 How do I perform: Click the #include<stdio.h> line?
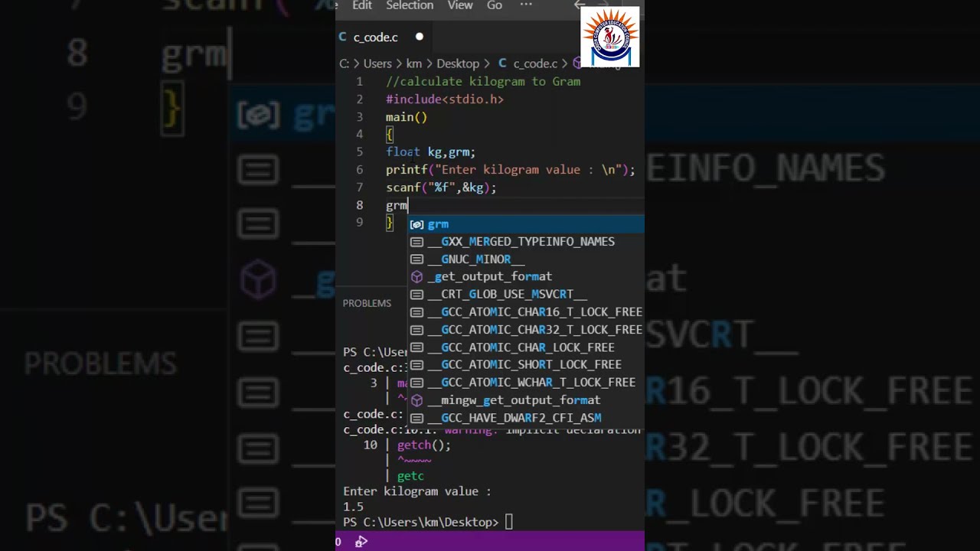click(x=445, y=99)
